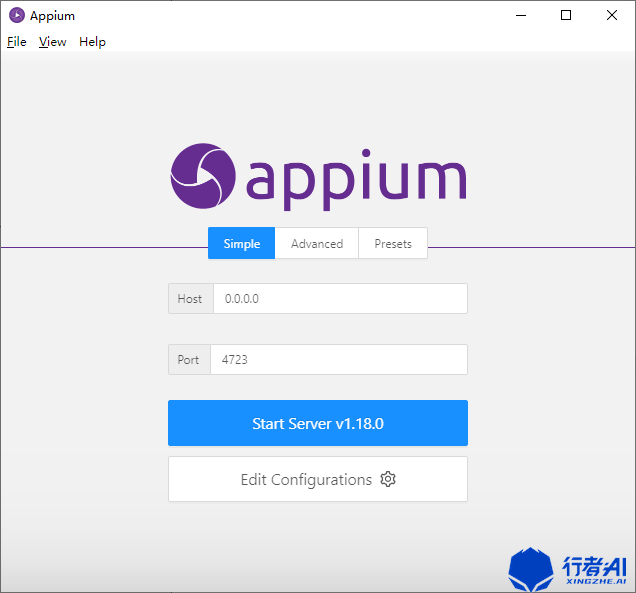Close the Appium window
636x593 pixels.
[x=612, y=15]
